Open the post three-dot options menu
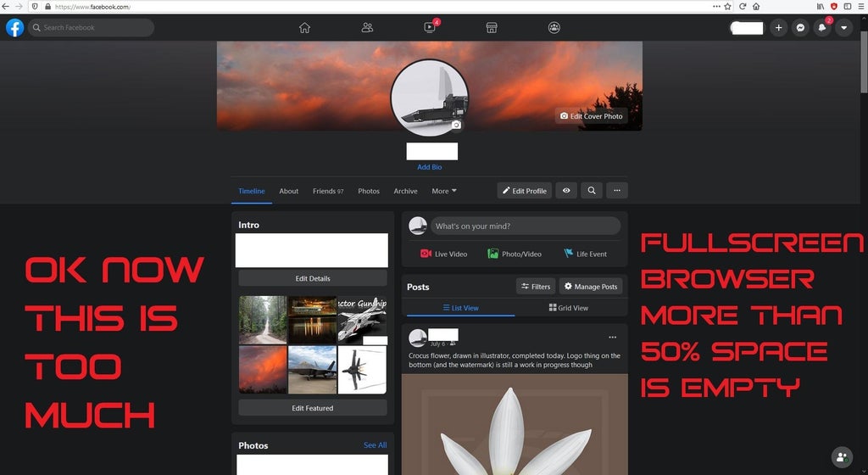Screen dimensions: 868x475 click(612, 337)
